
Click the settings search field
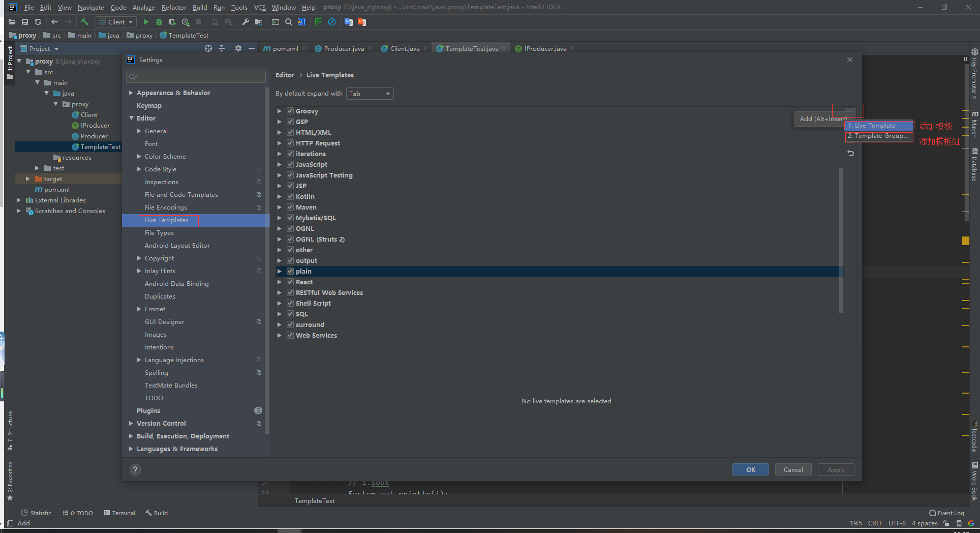click(196, 77)
